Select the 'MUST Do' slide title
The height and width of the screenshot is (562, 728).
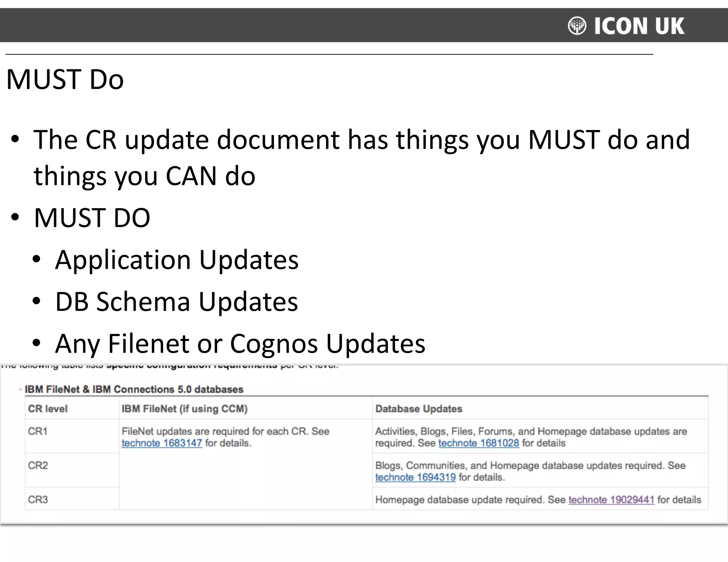tap(65, 79)
